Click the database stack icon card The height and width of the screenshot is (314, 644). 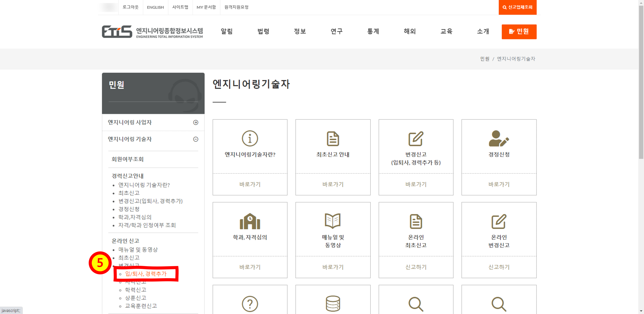click(x=333, y=304)
